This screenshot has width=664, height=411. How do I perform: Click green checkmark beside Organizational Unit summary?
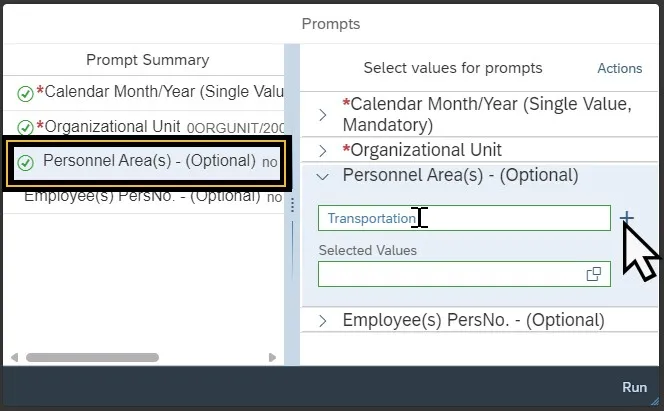[26, 127]
